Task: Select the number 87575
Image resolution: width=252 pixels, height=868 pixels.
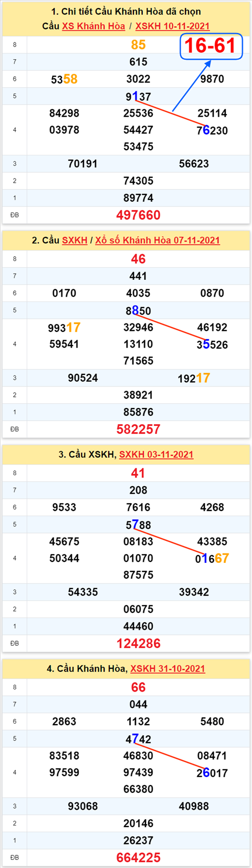Action: tap(139, 576)
